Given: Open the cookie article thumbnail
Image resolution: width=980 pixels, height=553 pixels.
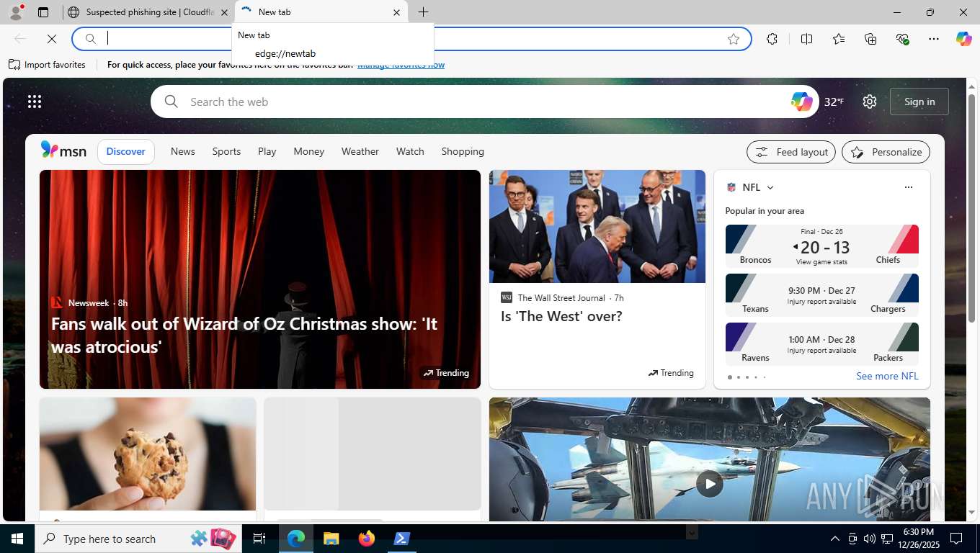Looking at the screenshot, I should coord(148,454).
